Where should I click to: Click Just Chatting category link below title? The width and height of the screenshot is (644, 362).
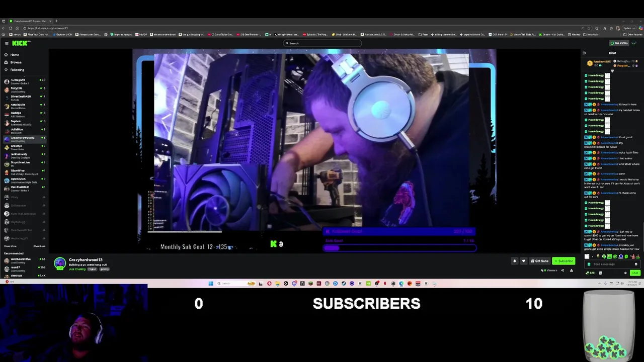(77, 269)
